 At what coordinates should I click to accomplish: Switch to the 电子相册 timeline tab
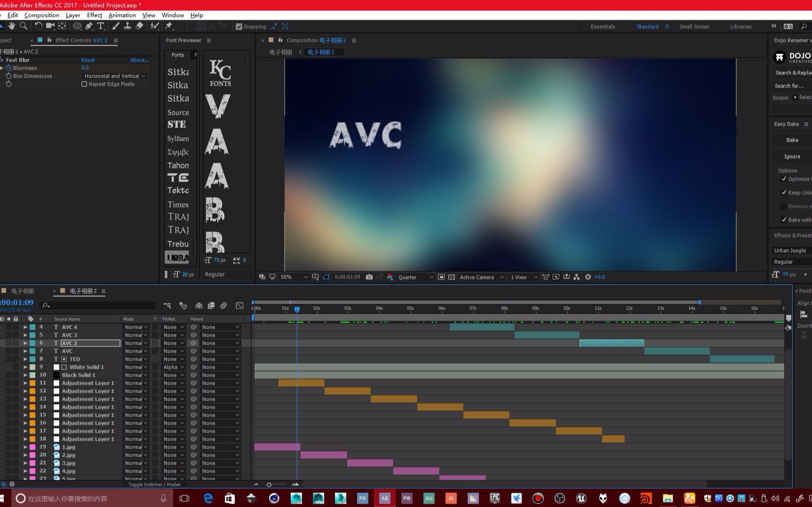click(x=23, y=291)
